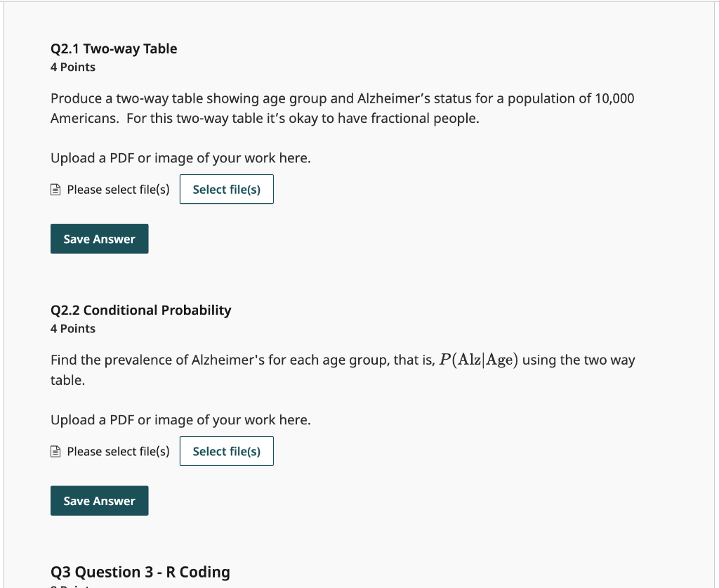The image size is (719, 588).
Task: Click Upload a PDF text in Q2.1 section
Action: pyautogui.click(x=180, y=157)
